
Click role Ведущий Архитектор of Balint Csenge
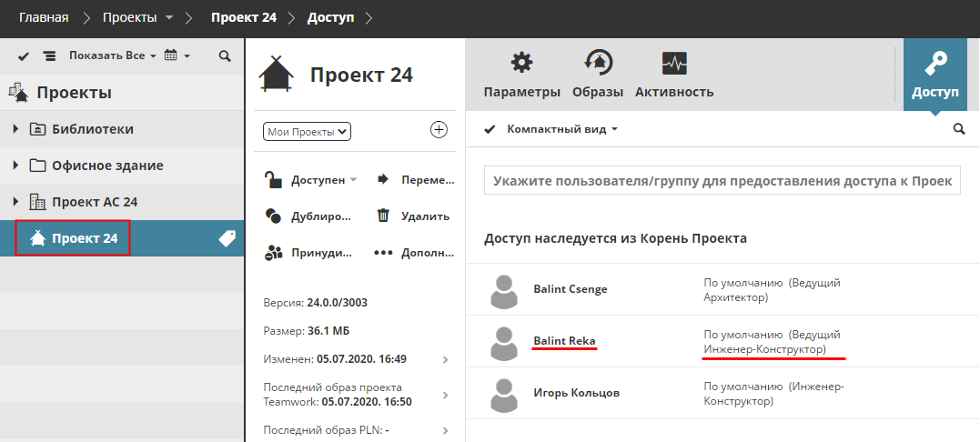coord(772,290)
